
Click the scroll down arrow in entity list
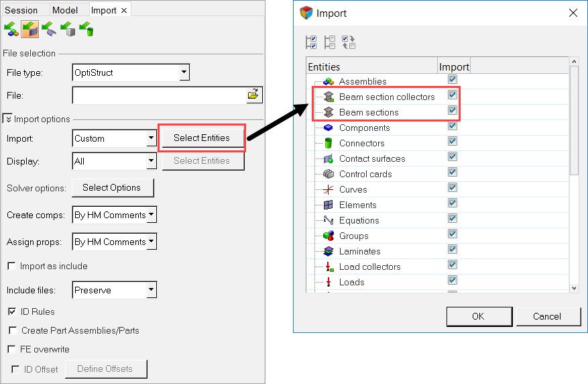coord(574,288)
